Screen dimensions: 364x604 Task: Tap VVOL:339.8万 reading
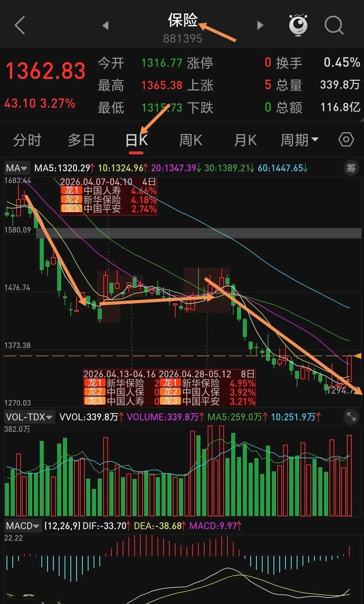click(92, 417)
